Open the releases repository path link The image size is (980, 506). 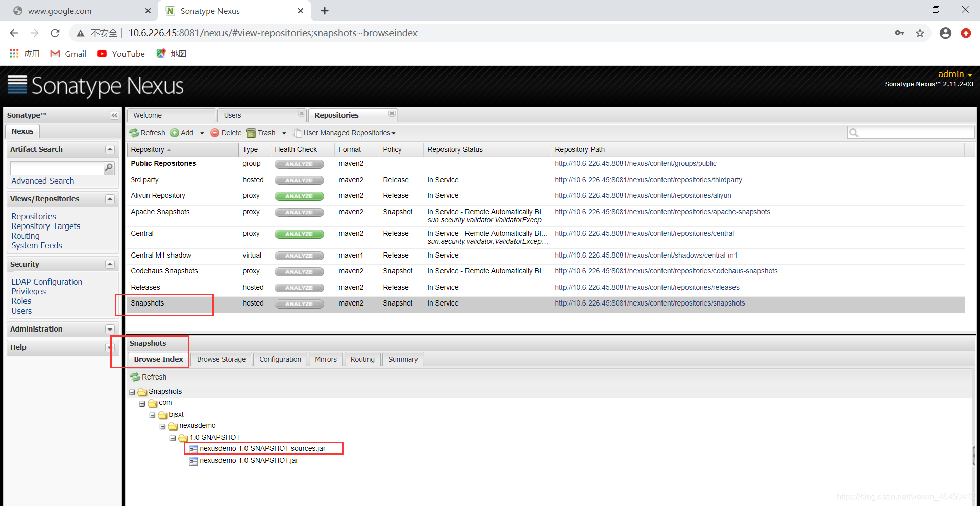pyautogui.click(x=647, y=287)
